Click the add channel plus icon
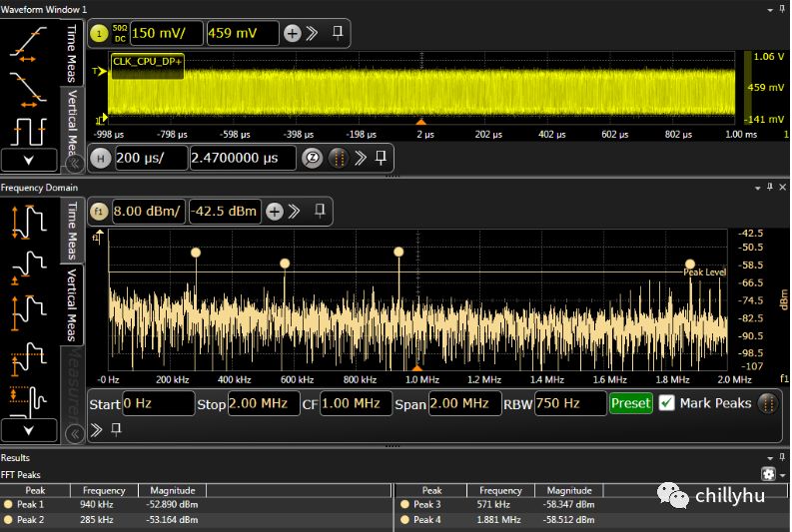The image size is (792, 532). point(292,33)
